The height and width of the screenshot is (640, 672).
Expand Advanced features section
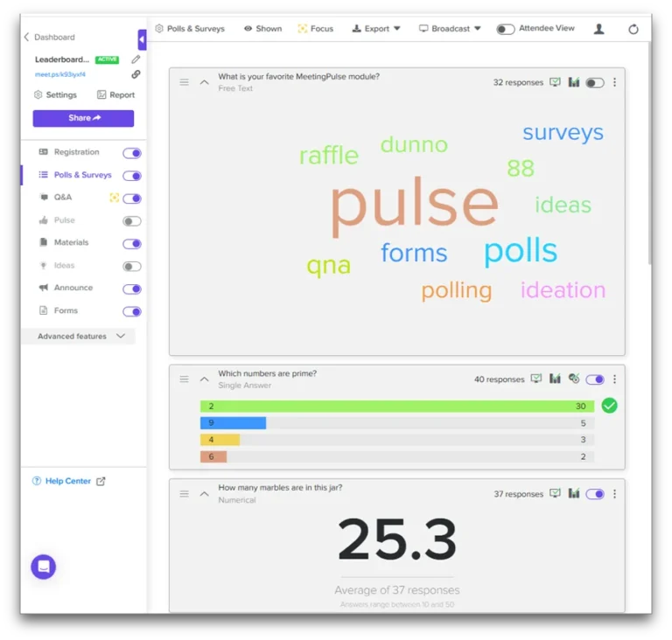(79, 337)
